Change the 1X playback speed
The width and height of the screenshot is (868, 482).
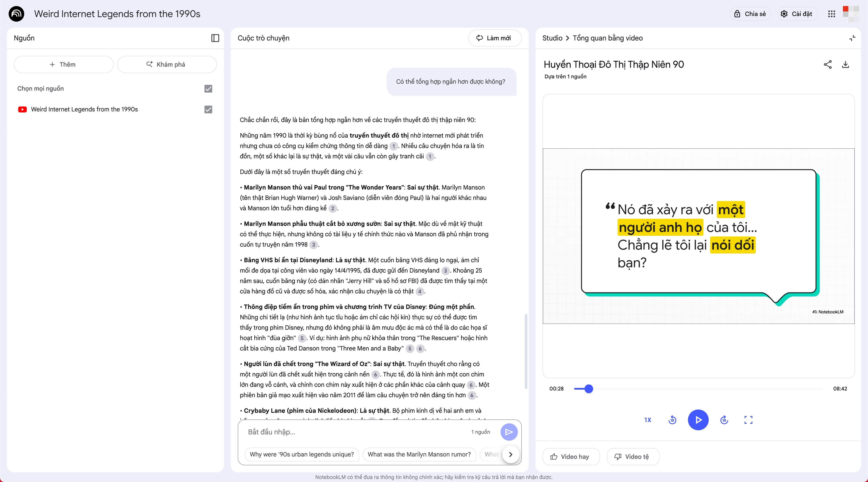648,420
